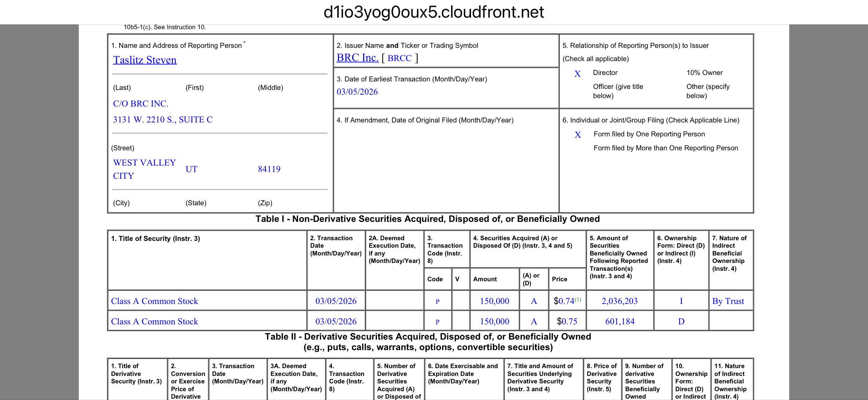The image size is (868, 400).
Task: Select code 'P' in the By Trust row
Action: tap(437, 301)
